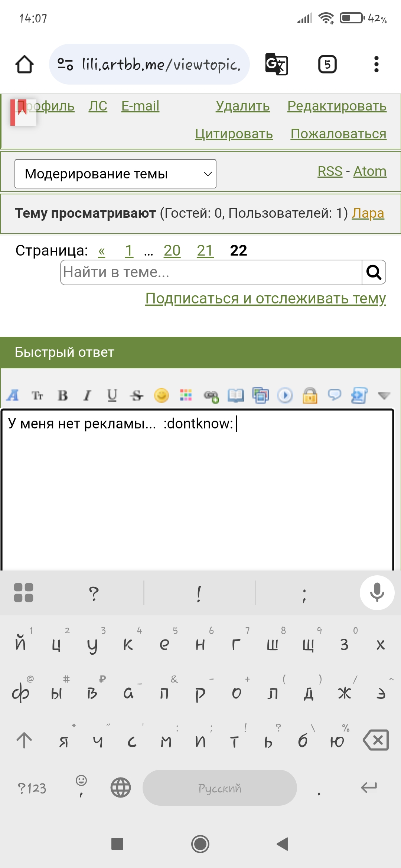Open the RSS feed link
The image size is (401, 868).
(x=330, y=171)
